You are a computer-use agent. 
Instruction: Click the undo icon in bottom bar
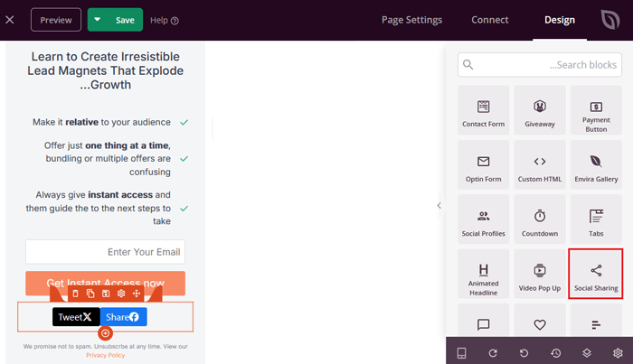pyautogui.click(x=524, y=351)
